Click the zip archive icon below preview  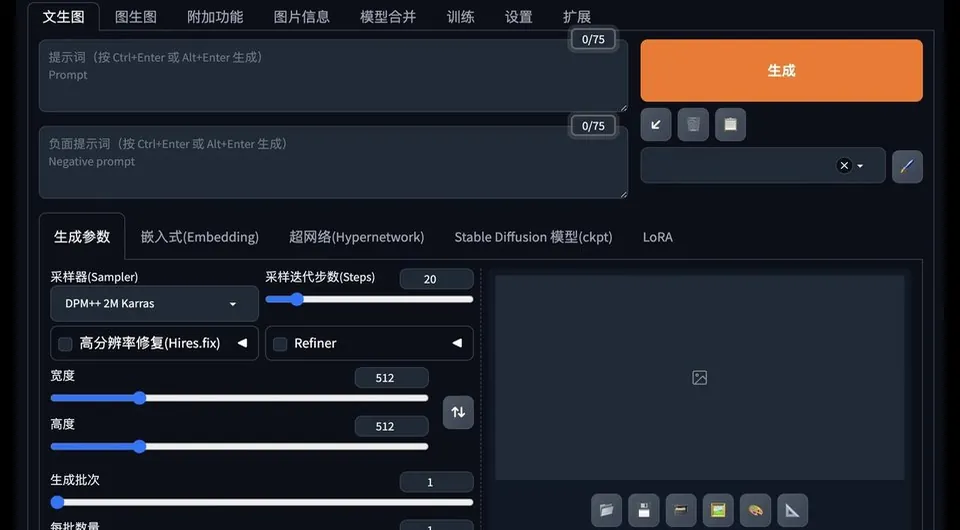[x=681, y=510]
